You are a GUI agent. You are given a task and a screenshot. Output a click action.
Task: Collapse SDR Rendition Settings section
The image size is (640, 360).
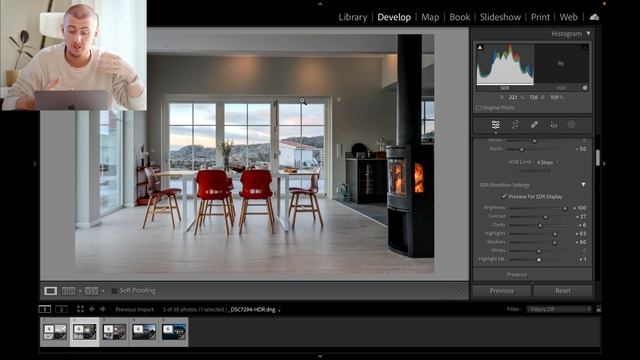(x=584, y=185)
